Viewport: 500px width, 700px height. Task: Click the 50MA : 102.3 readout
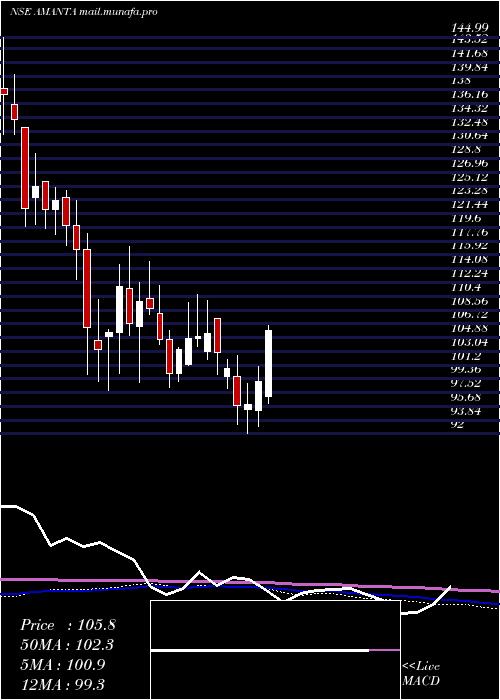[67, 645]
